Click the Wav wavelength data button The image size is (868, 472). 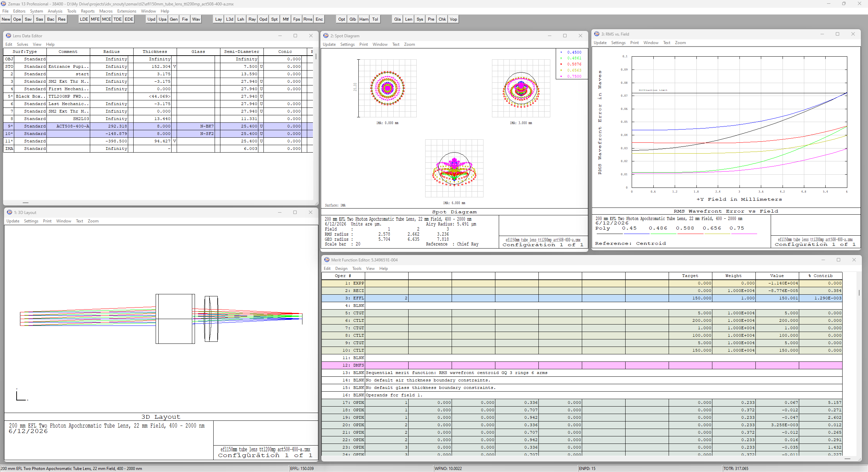pos(196,19)
